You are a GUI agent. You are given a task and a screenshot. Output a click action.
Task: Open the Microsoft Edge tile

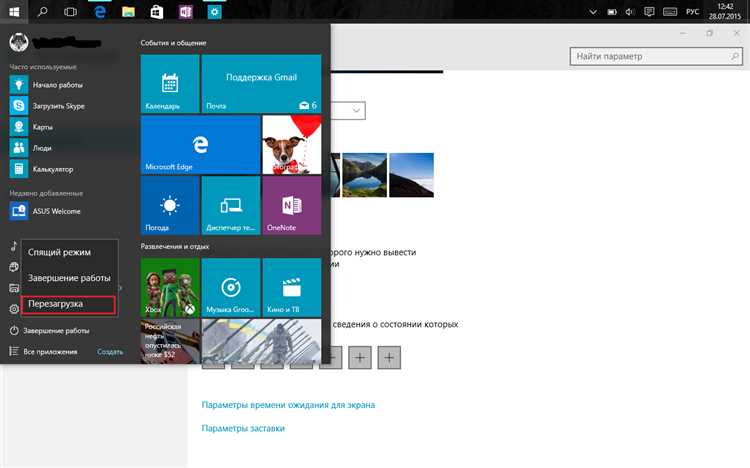pos(200,145)
